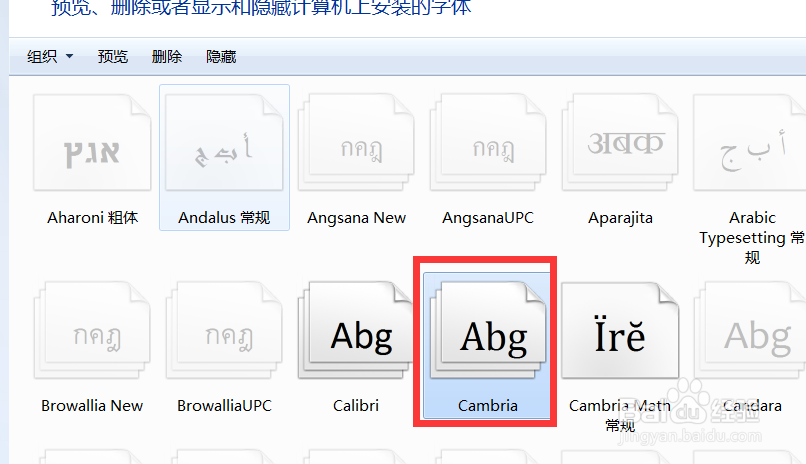Click the Angsana New label text

(x=356, y=218)
